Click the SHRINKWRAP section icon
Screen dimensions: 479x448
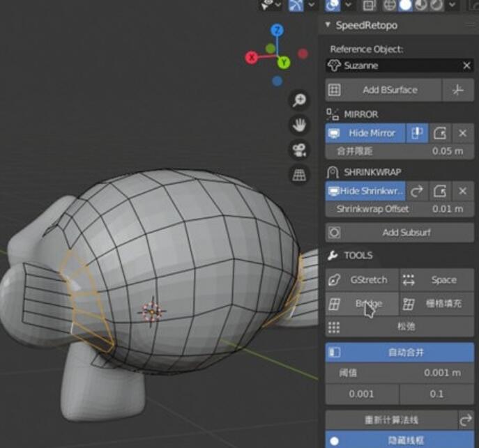pyautogui.click(x=333, y=172)
